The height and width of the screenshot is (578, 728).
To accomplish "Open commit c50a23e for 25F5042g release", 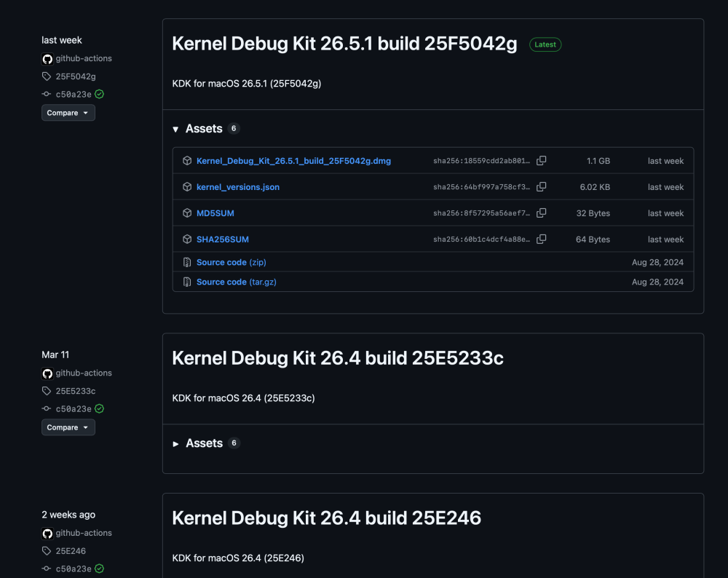I will pyautogui.click(x=74, y=94).
